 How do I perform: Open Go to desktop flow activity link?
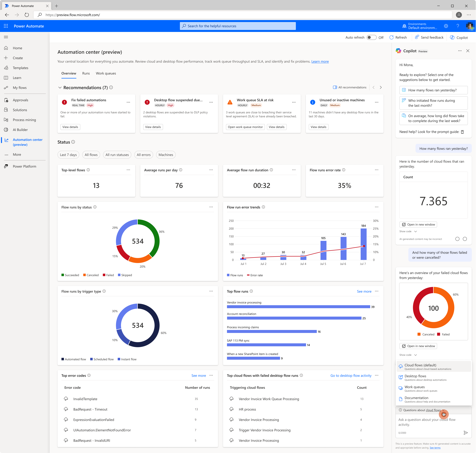351,376
